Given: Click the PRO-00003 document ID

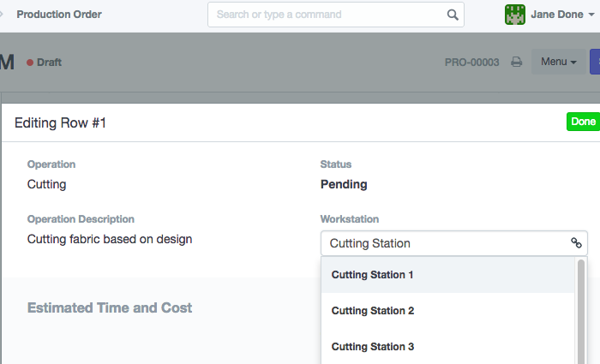Looking at the screenshot, I should 471,63.
